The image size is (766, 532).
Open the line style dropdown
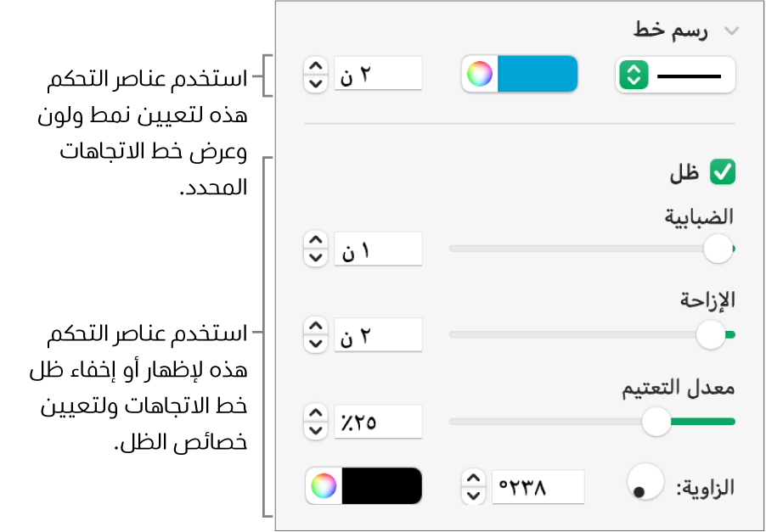click(676, 76)
